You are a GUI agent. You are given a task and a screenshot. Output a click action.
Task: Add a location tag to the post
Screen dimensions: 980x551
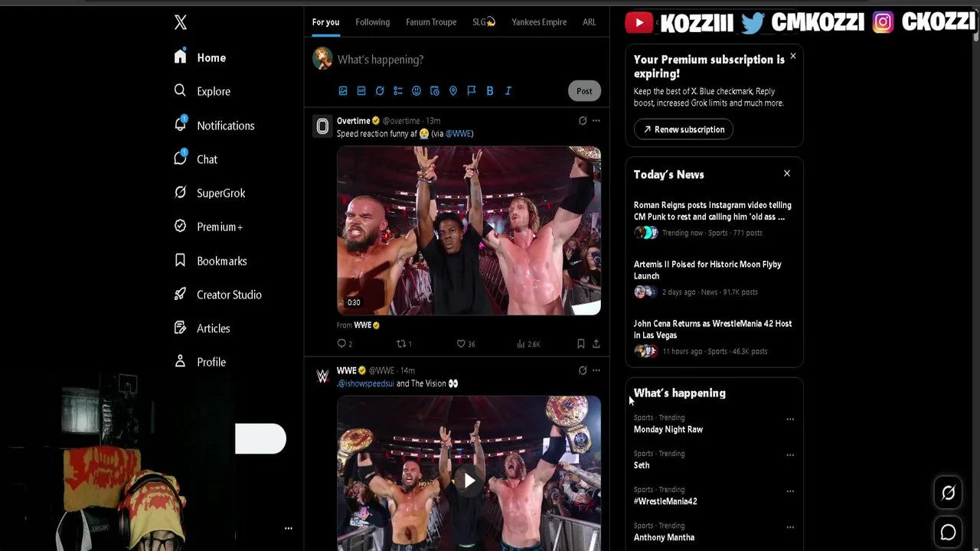point(453,90)
